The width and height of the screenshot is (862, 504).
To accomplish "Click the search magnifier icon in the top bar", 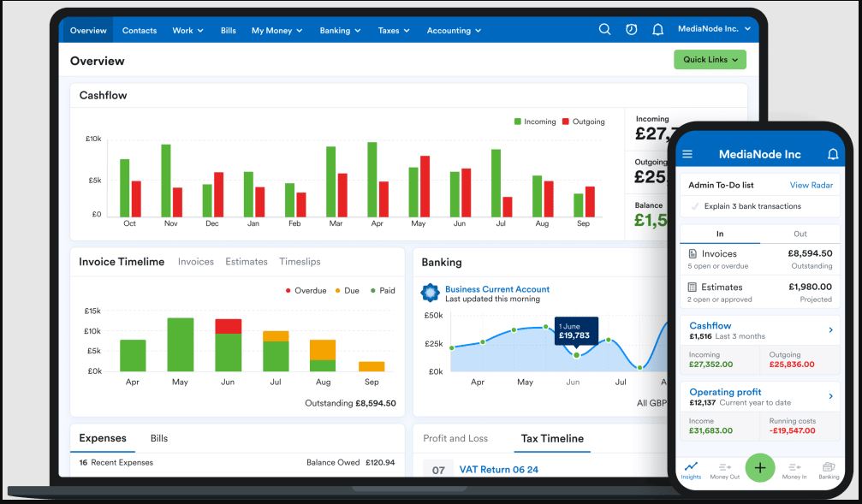I will point(604,29).
